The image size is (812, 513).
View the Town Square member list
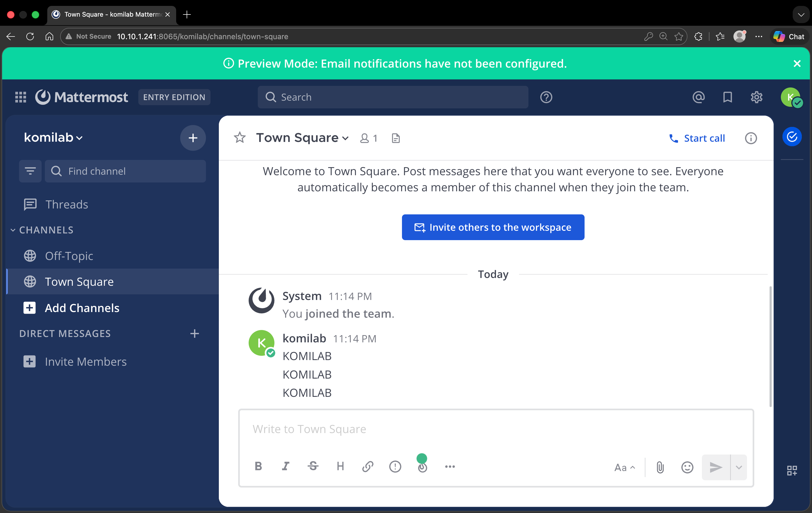click(369, 138)
